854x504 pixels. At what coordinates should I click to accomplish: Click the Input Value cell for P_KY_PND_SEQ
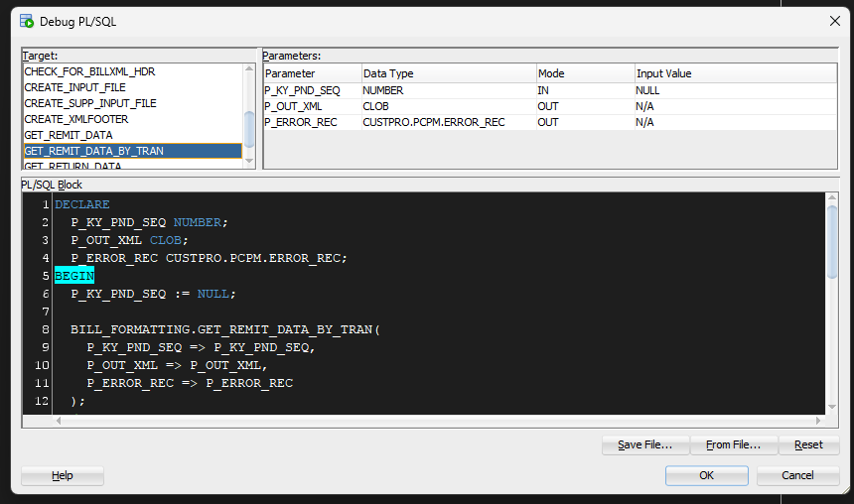tap(735, 90)
